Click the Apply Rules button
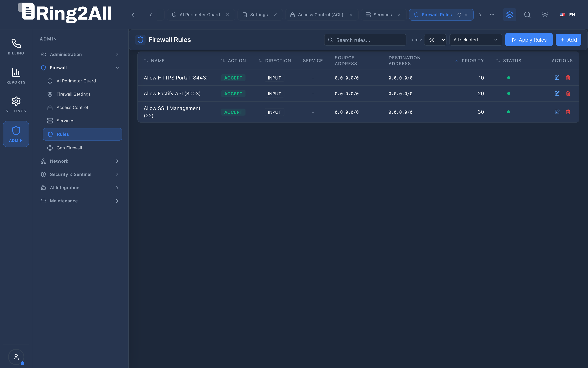588x368 pixels. (529, 40)
